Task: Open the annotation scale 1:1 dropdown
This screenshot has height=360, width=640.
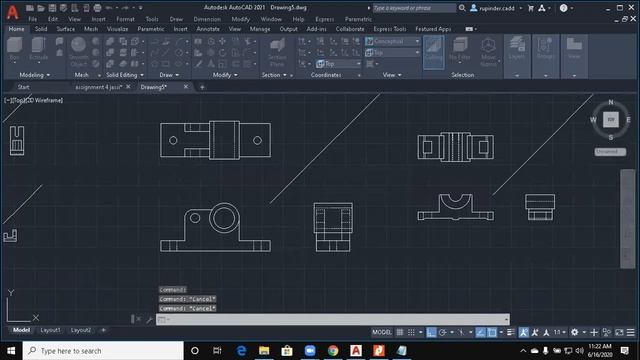Action: 560,332
